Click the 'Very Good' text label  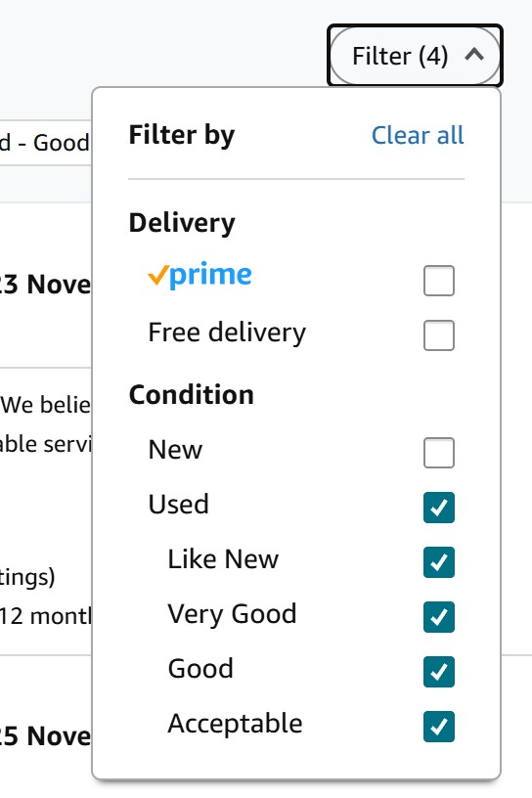coord(232,614)
